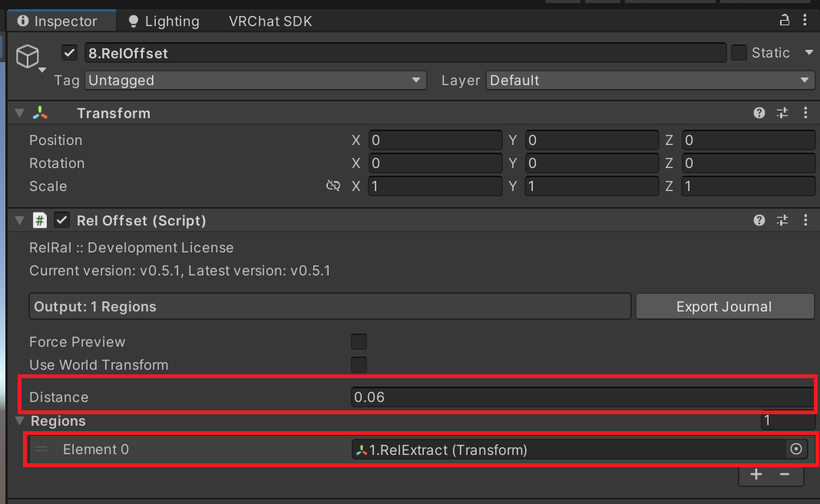The width and height of the screenshot is (820, 504).
Task: Click Scale X field
Action: (x=435, y=186)
